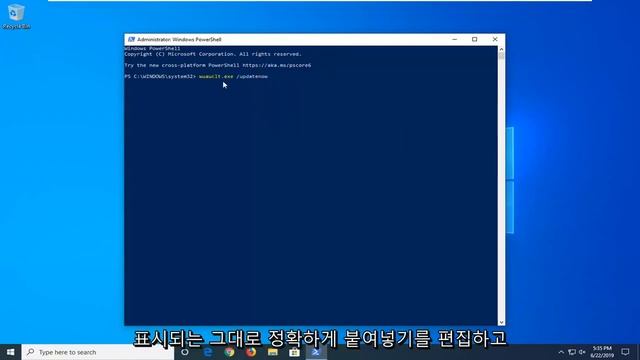Click the 'PS C:\WINDOWS\system32>' prompt
The width and height of the screenshot is (640, 360).
[160, 76]
